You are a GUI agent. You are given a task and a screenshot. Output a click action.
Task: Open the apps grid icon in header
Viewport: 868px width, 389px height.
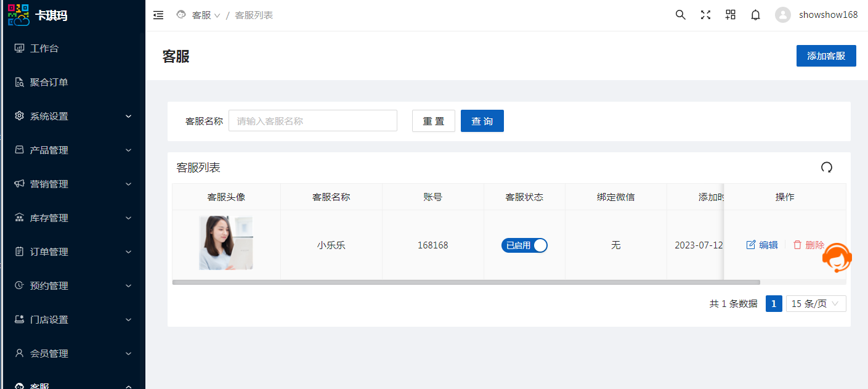tap(730, 15)
